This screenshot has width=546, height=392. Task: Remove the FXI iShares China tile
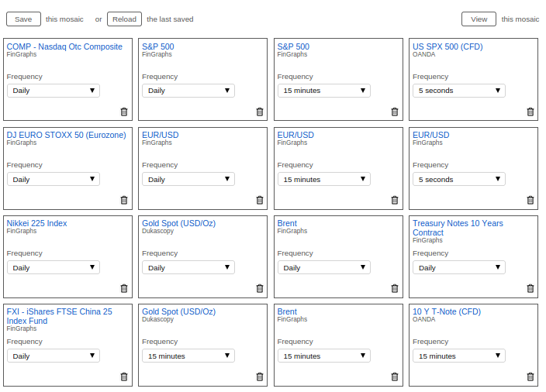(x=124, y=377)
